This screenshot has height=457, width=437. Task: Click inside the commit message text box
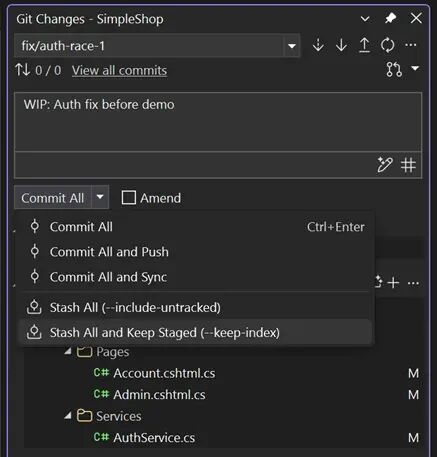pos(218,122)
